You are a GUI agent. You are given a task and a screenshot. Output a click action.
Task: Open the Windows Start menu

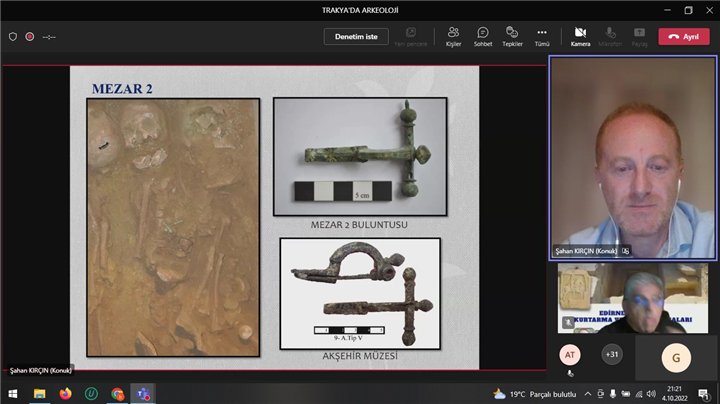(13, 394)
